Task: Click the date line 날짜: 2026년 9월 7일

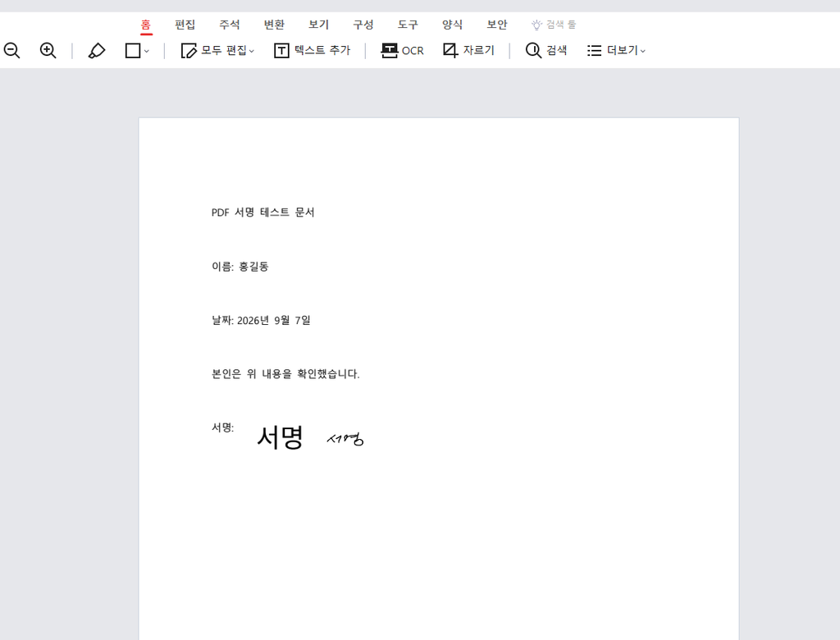Action: pyautogui.click(x=261, y=321)
